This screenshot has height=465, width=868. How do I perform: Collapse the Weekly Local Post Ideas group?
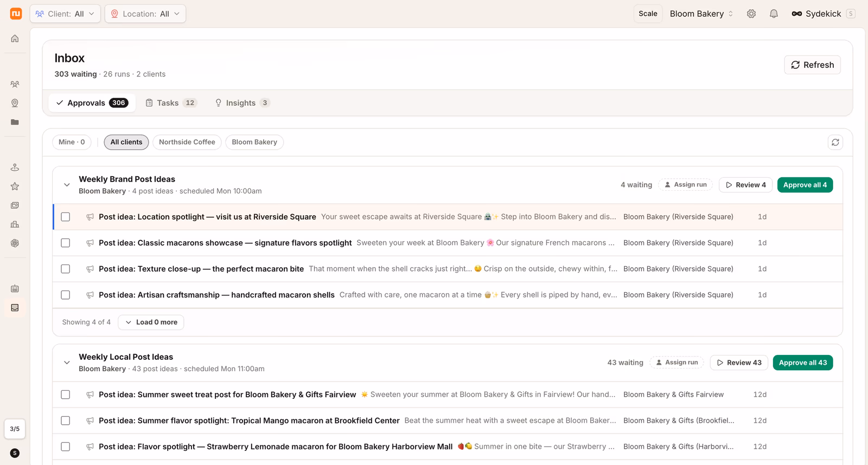67,363
